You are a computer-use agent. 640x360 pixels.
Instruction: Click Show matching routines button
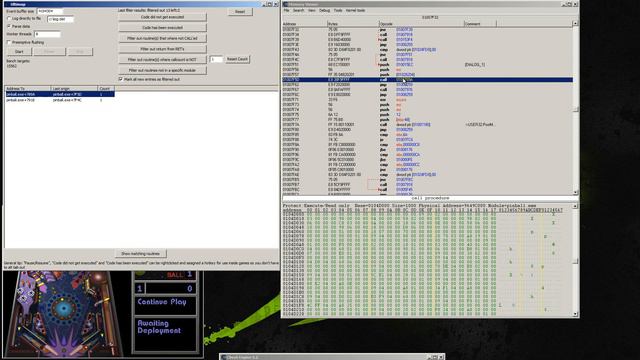[140, 253]
